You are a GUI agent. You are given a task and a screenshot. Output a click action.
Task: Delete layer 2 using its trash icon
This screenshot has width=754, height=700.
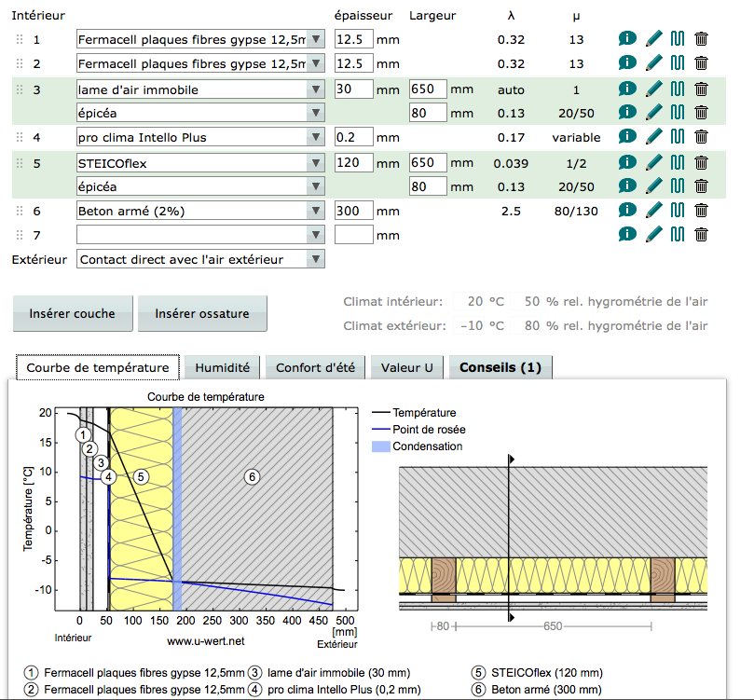click(701, 62)
